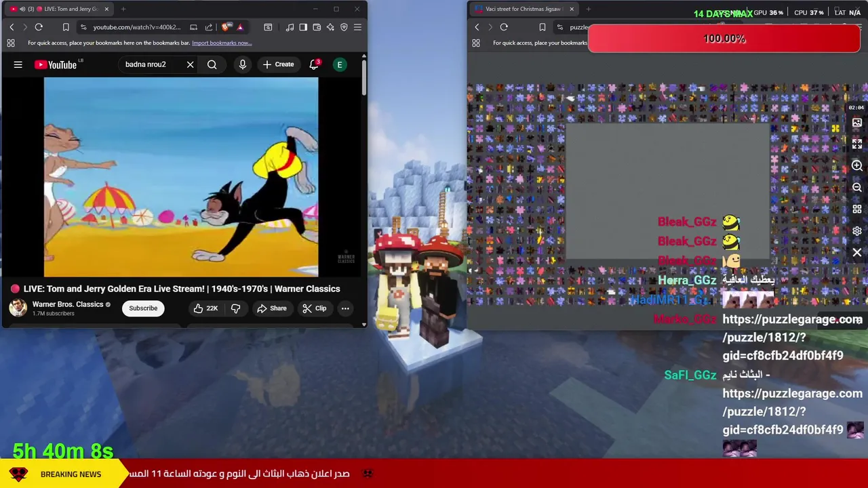Arrange puzzle pieces grid icon
This screenshot has width=868, height=488.
tap(857, 209)
